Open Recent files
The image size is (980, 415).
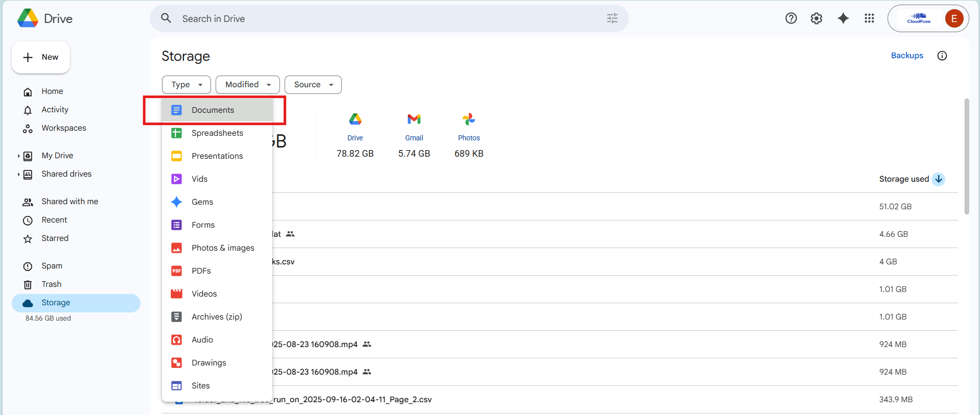76,220
